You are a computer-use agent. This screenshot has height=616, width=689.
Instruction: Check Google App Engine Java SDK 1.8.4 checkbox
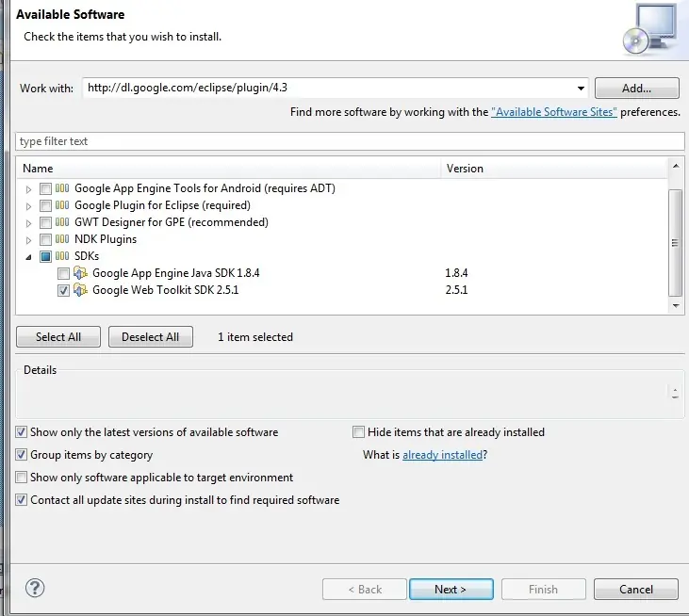point(63,273)
